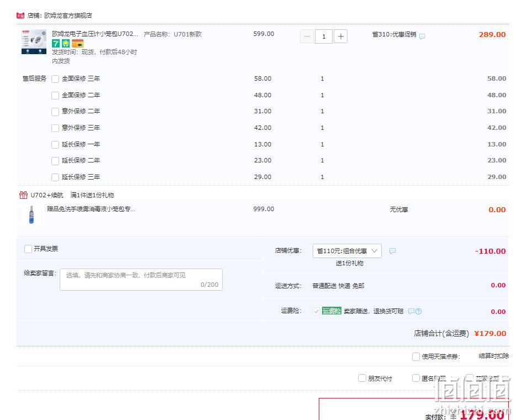
Task: Check 延长保修 三年 warranty option
Action: pyautogui.click(x=55, y=177)
